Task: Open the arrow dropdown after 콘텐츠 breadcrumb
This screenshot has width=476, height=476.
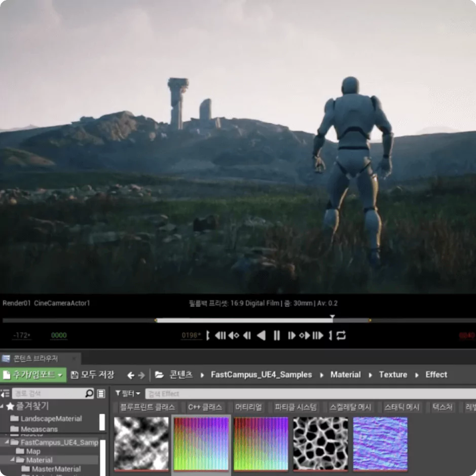Action: [x=202, y=375]
